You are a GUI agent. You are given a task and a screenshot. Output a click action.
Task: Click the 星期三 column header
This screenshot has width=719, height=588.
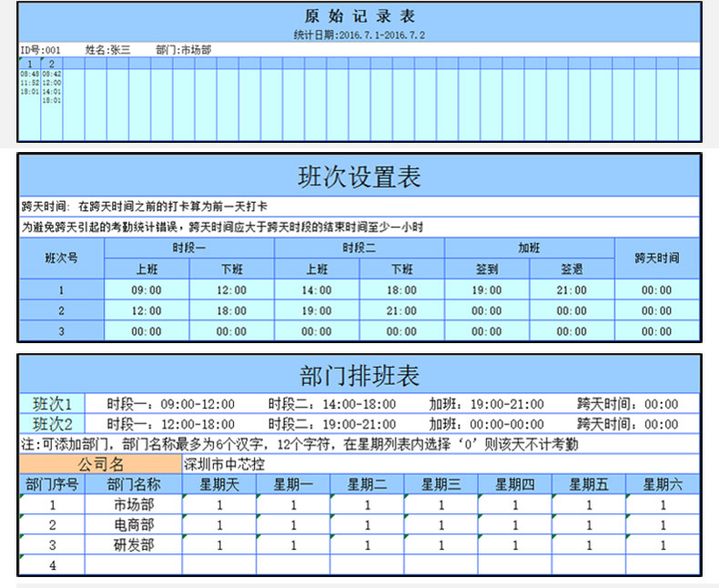click(441, 484)
